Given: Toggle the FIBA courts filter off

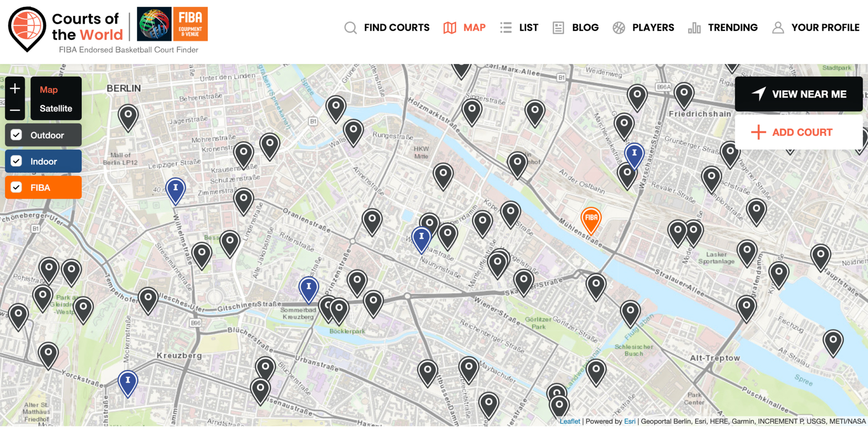Looking at the screenshot, I should click(x=16, y=187).
